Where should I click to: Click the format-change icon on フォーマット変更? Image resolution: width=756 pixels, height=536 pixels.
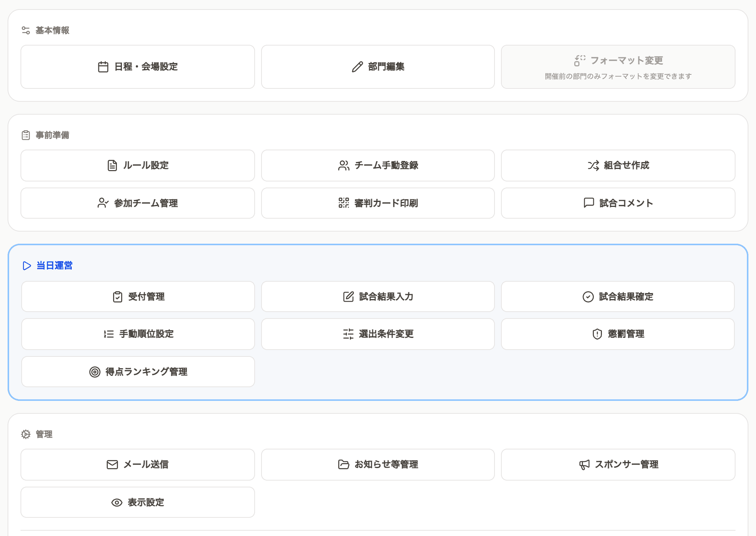pyautogui.click(x=580, y=60)
